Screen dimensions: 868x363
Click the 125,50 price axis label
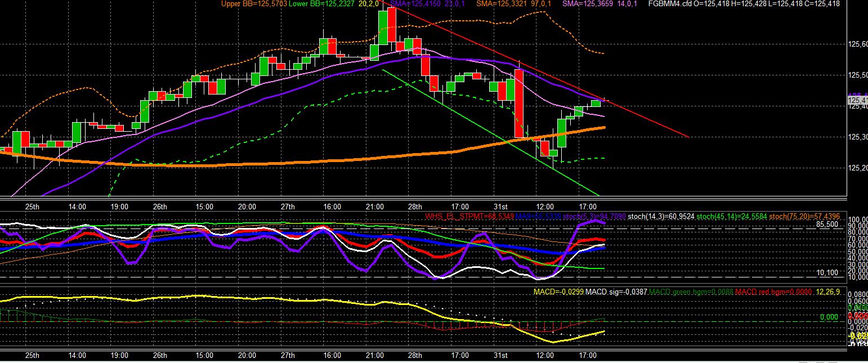tap(857, 75)
